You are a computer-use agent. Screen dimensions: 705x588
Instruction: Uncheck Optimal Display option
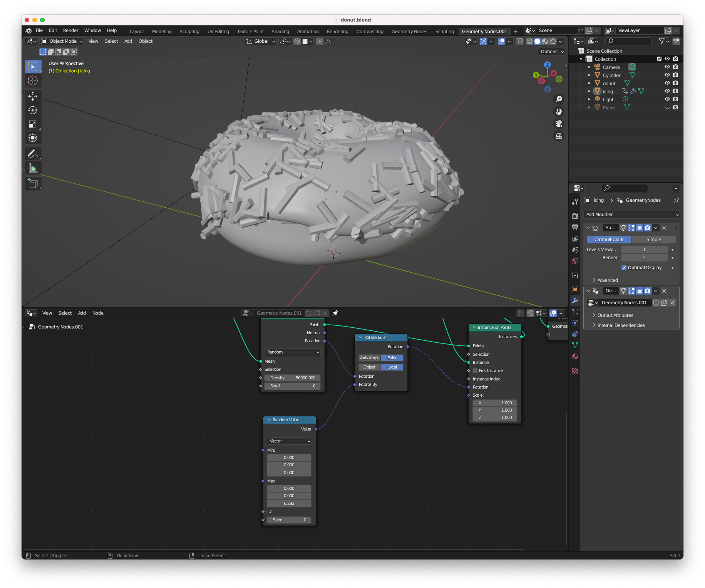[624, 268]
